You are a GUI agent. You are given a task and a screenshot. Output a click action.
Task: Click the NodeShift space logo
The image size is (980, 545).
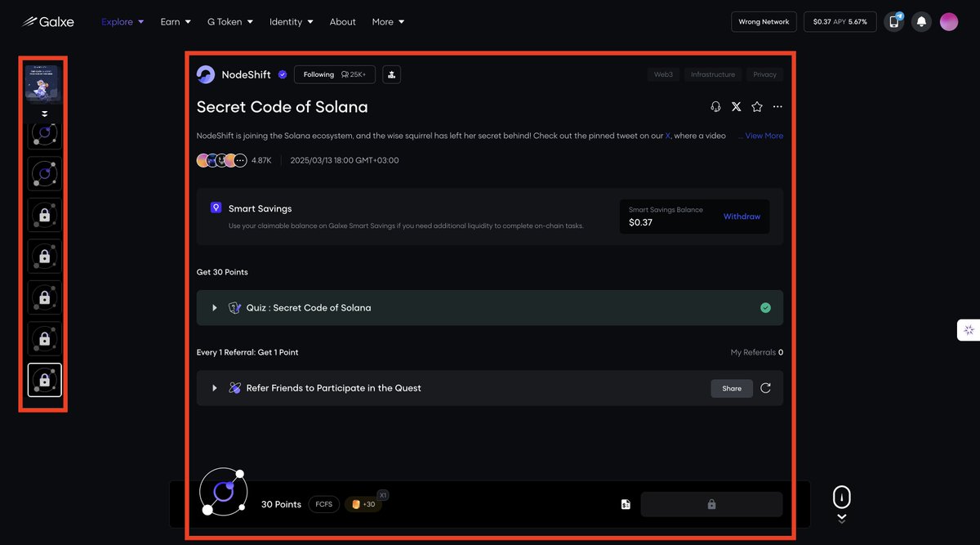tap(206, 74)
